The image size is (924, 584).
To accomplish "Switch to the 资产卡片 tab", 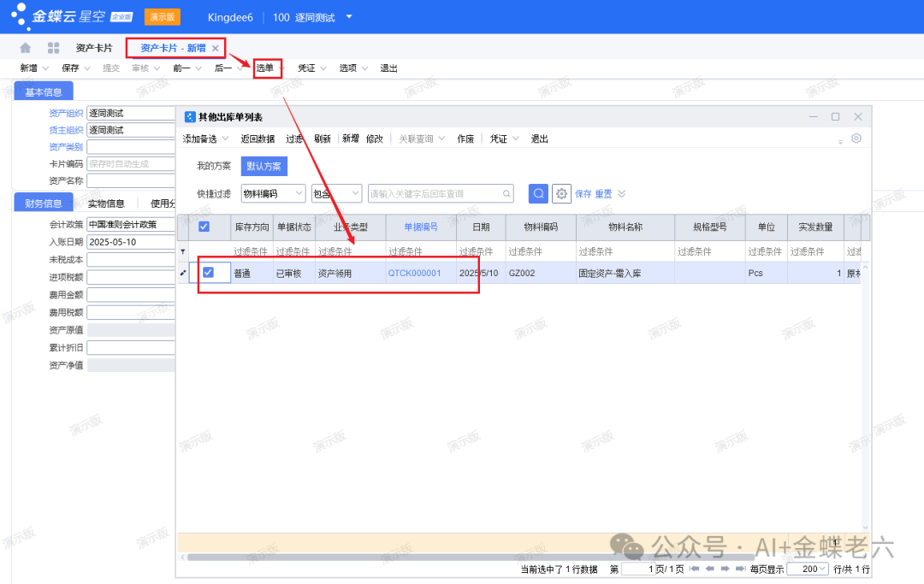I will pos(93,48).
